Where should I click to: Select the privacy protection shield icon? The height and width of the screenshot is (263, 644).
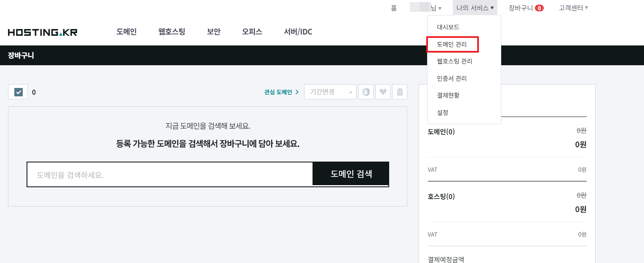point(366,91)
